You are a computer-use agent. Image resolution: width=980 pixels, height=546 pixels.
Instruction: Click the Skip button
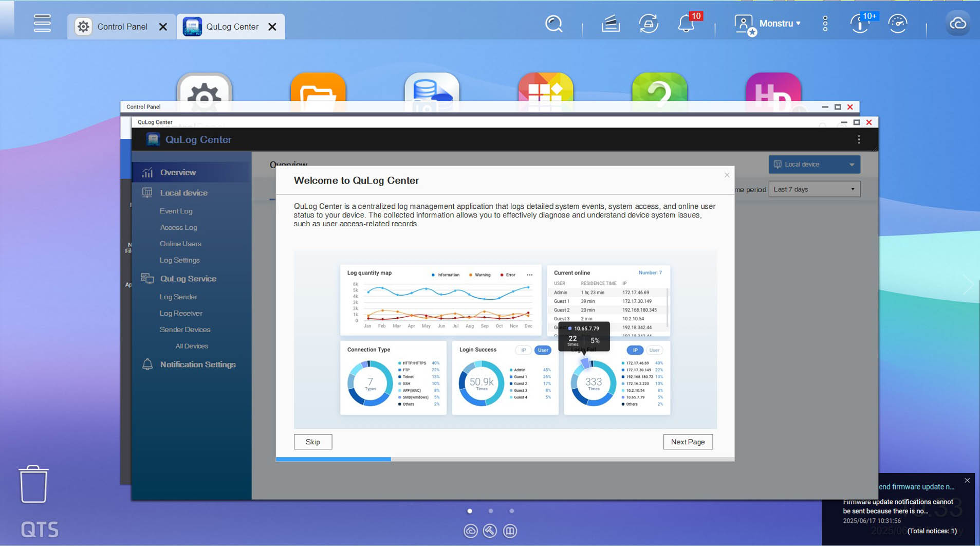pyautogui.click(x=313, y=442)
